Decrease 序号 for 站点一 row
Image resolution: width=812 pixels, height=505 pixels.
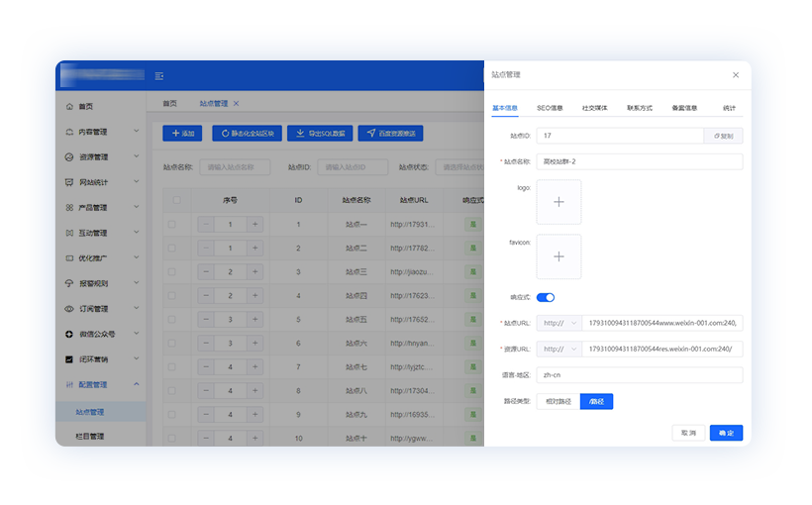coord(206,224)
